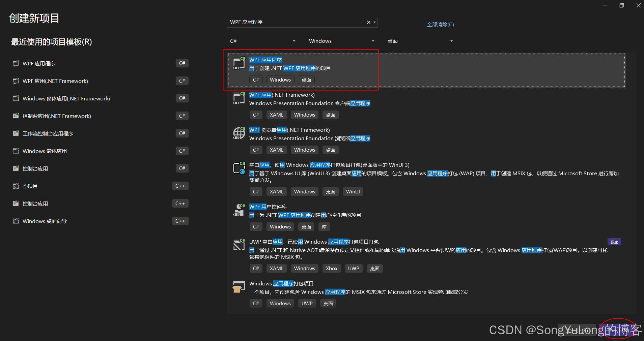Click description Windows Presentation Foundation 客户端应用程序
Image resolution: width=644 pixels, height=341 pixels.
tap(310, 103)
